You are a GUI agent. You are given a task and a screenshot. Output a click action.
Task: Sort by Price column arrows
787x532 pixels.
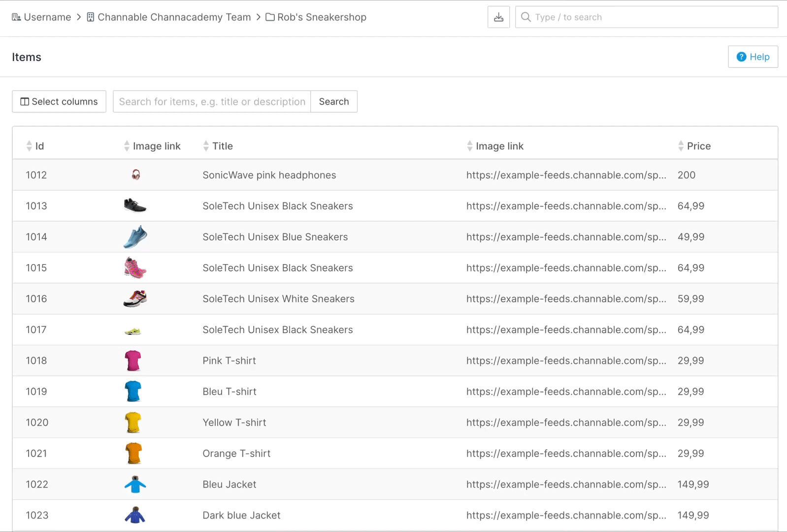click(681, 146)
